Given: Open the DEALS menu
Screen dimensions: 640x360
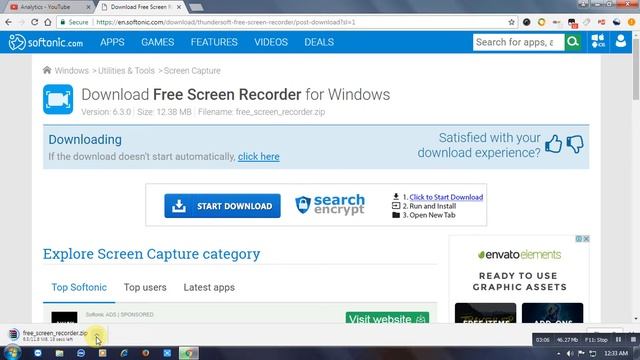Looking at the screenshot, I should pyautogui.click(x=319, y=42).
